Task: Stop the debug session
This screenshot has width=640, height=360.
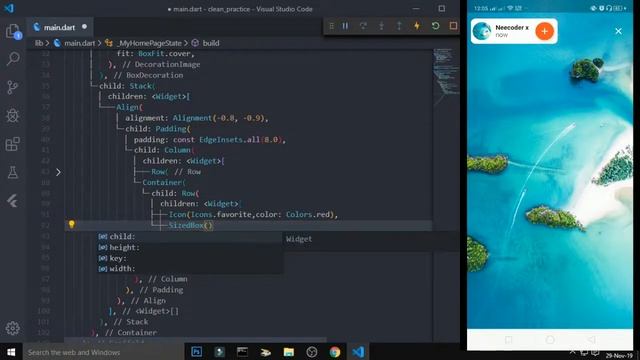Action: click(x=453, y=26)
